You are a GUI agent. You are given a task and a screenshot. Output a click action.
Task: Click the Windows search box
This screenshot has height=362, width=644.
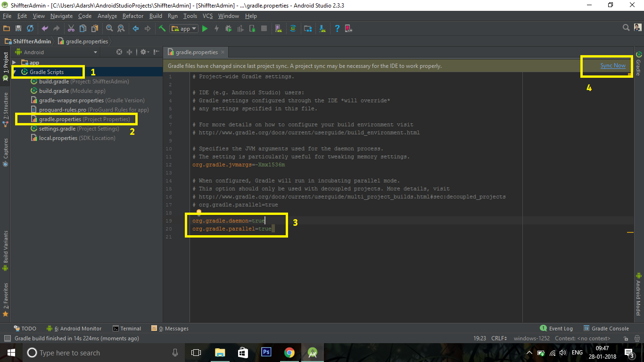tap(104, 353)
